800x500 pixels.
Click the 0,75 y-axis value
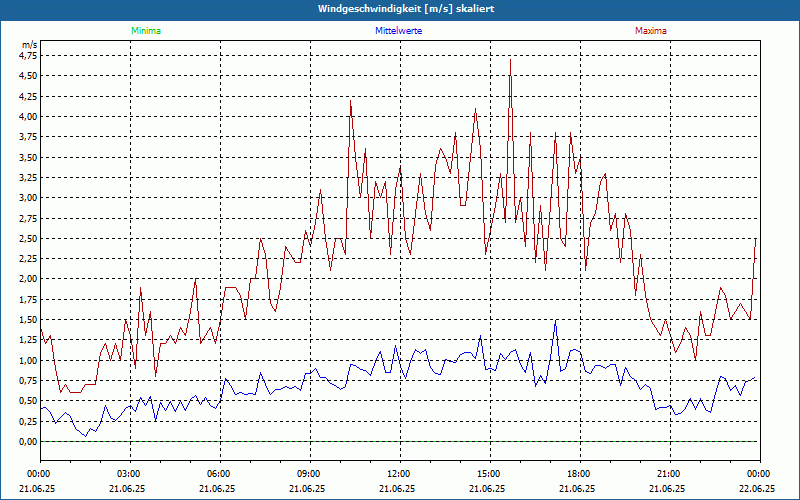29,380
